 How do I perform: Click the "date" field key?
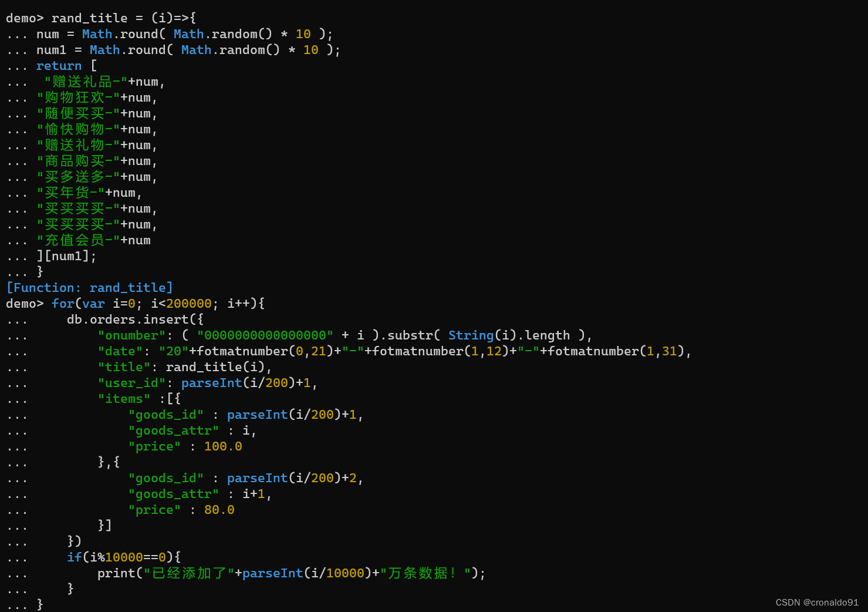120,351
